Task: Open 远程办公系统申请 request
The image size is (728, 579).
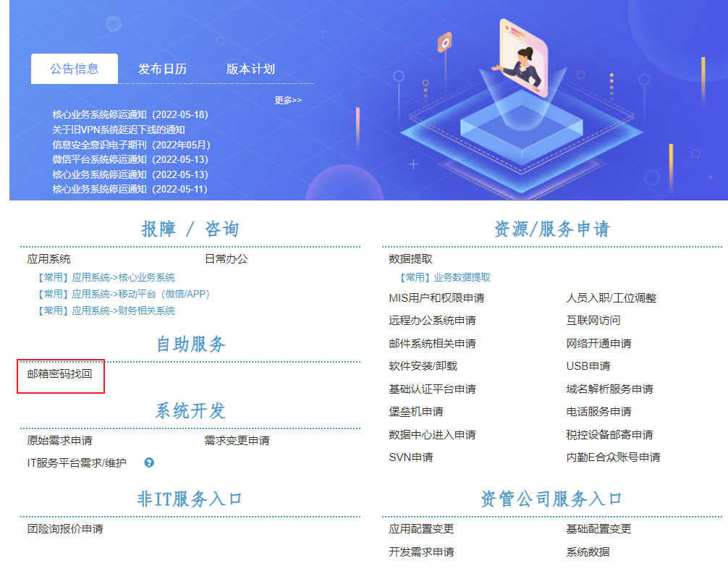Action: [432, 321]
